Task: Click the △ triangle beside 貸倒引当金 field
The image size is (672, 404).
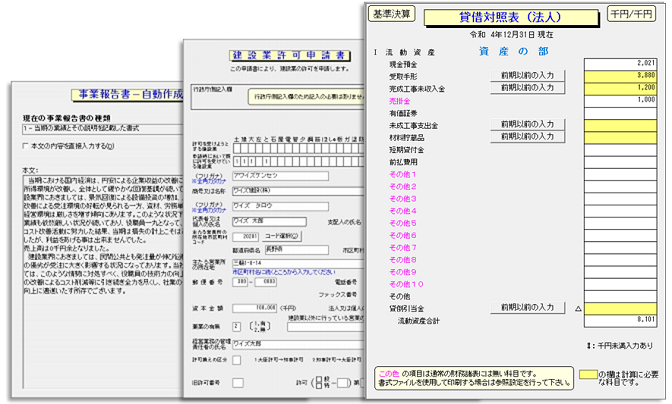Action: (x=578, y=308)
